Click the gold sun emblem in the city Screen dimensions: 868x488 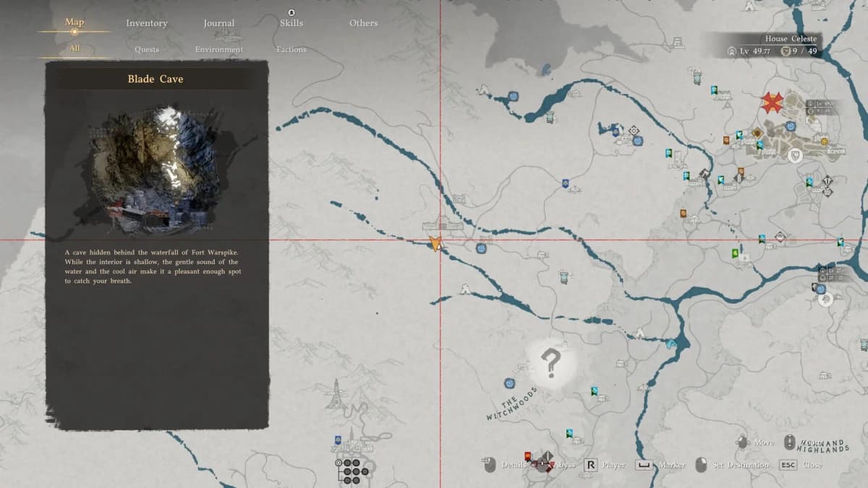tap(824, 140)
